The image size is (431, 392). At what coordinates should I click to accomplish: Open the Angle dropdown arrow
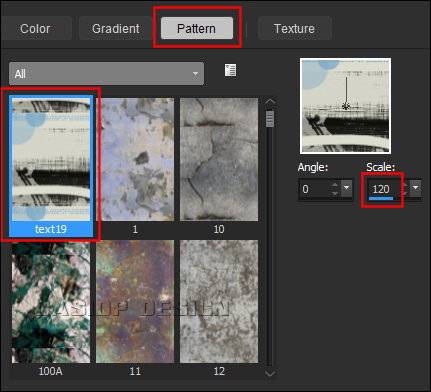coord(346,188)
